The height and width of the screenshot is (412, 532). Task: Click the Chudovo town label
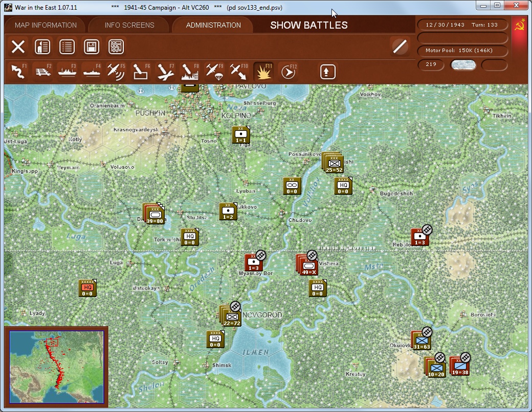pyautogui.click(x=300, y=220)
